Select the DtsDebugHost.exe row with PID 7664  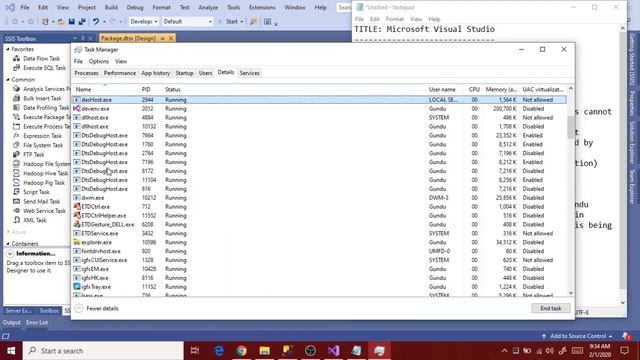319,135
